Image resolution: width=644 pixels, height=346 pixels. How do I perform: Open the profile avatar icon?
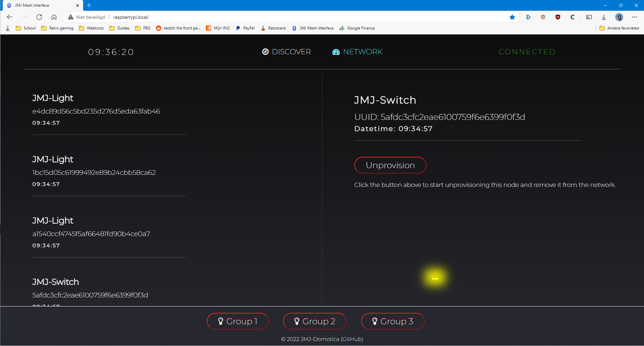tap(620, 17)
